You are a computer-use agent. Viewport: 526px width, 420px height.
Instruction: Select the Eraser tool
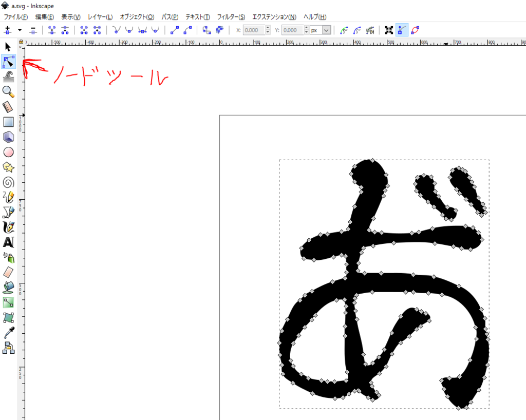[8, 273]
